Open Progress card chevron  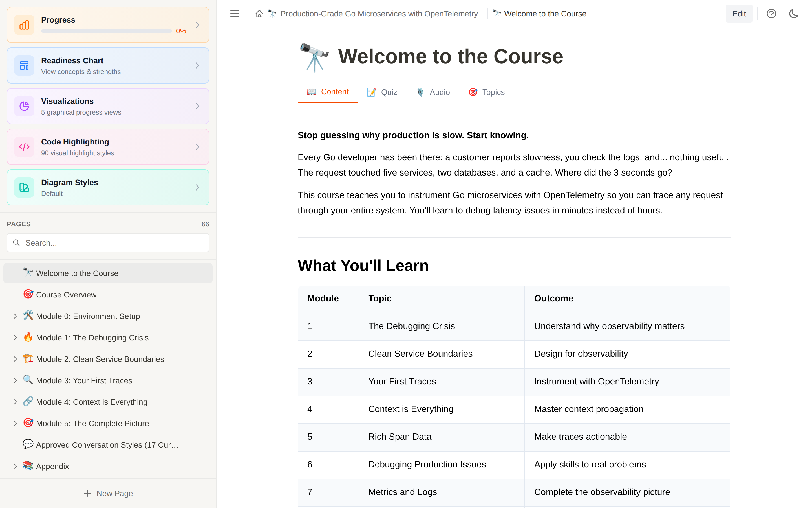(198, 25)
